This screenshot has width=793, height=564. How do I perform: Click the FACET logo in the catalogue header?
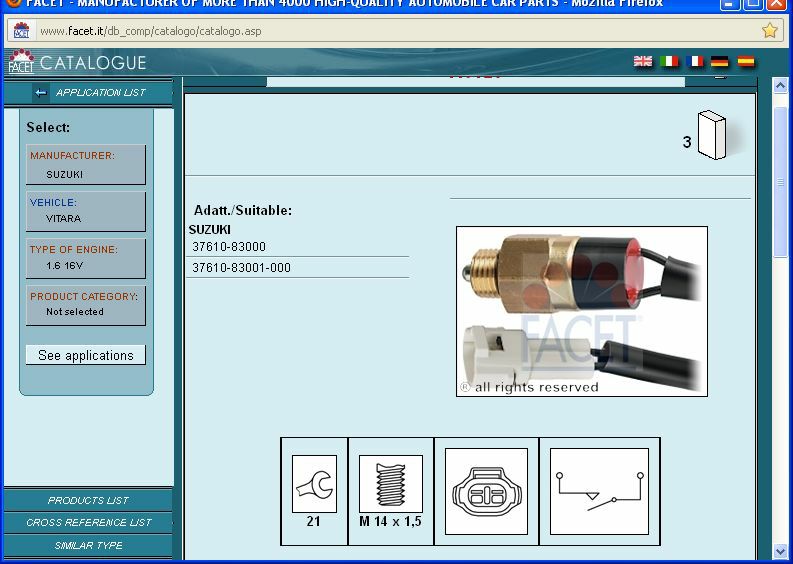coord(21,62)
